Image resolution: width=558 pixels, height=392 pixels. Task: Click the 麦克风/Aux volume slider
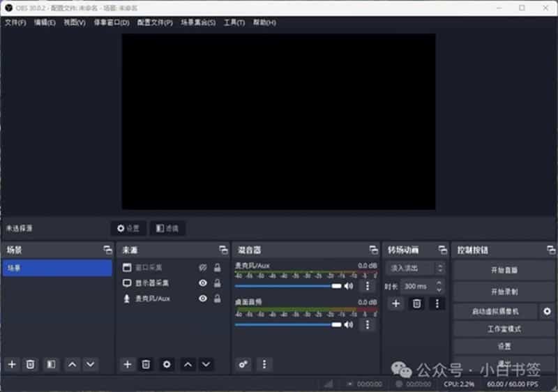(x=286, y=286)
